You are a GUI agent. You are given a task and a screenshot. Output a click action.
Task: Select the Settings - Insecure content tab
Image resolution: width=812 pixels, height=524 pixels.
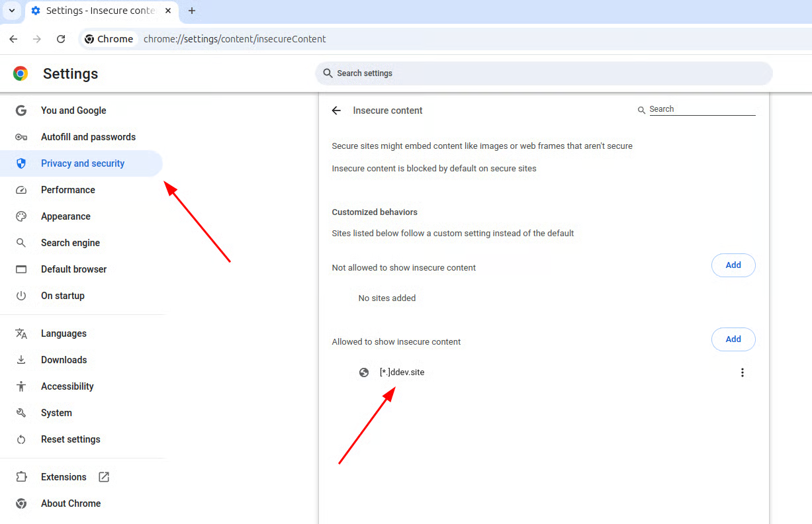(x=101, y=11)
